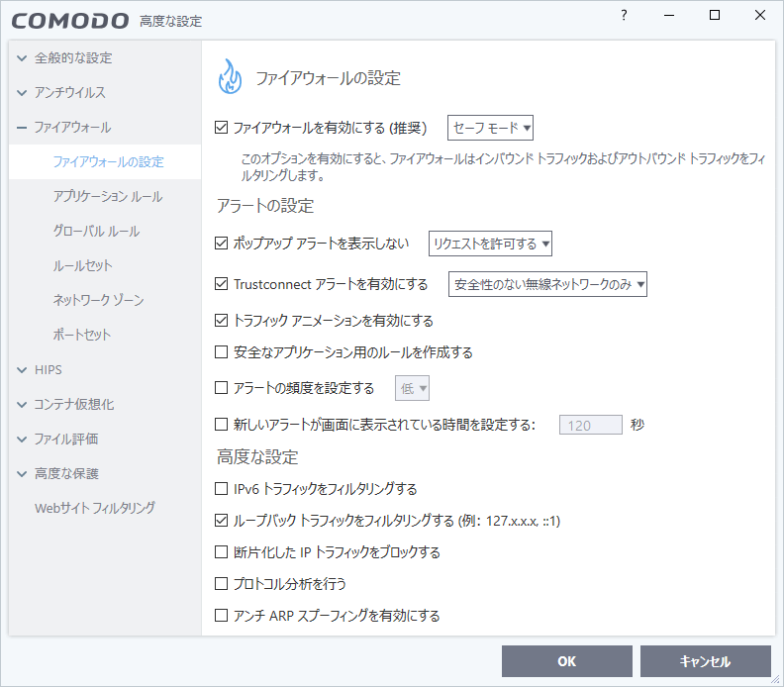784x687 pixels.
Task: Toggle ファイアウォールを有効にする checkbox
Action: [x=222, y=128]
